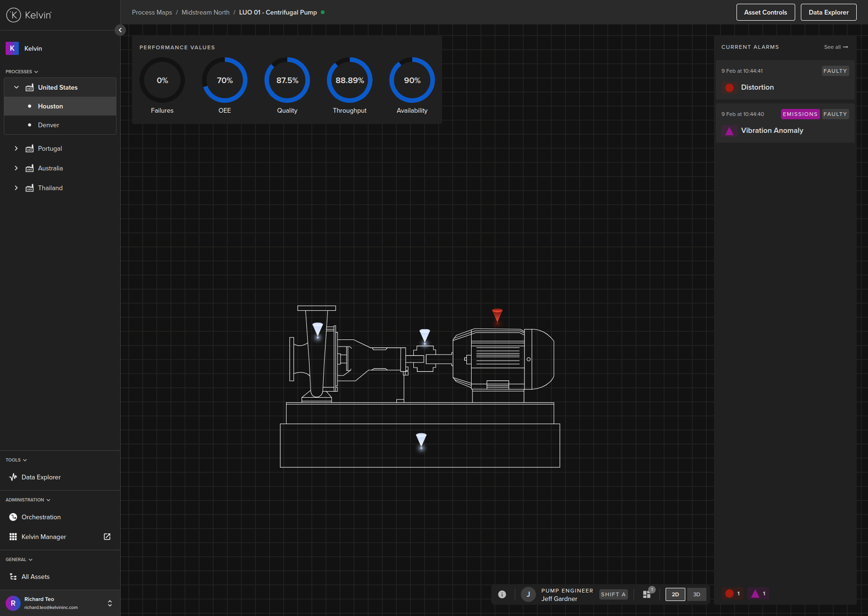Image resolution: width=868 pixels, height=616 pixels.
Task: Expand the Portugal process group
Action: 16,148
